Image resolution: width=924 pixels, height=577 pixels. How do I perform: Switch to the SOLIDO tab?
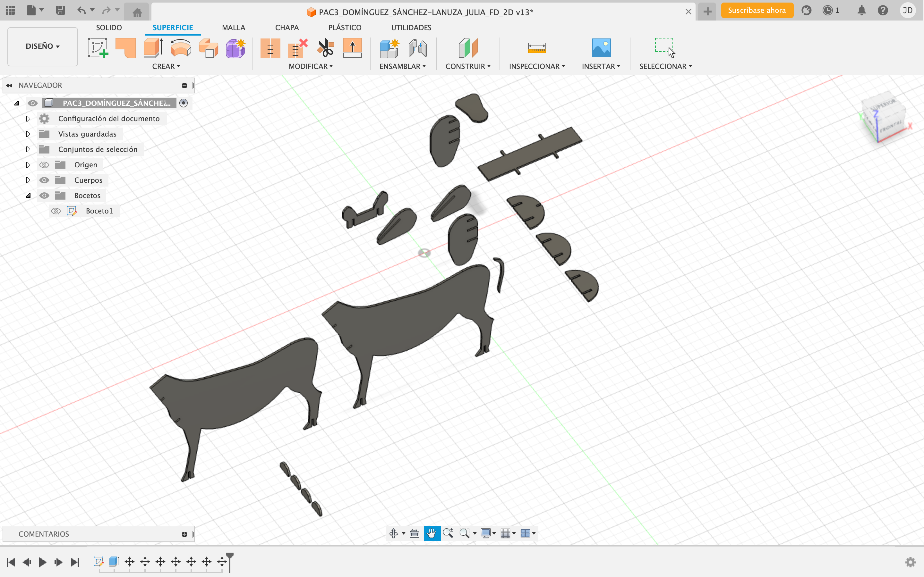[x=109, y=28]
